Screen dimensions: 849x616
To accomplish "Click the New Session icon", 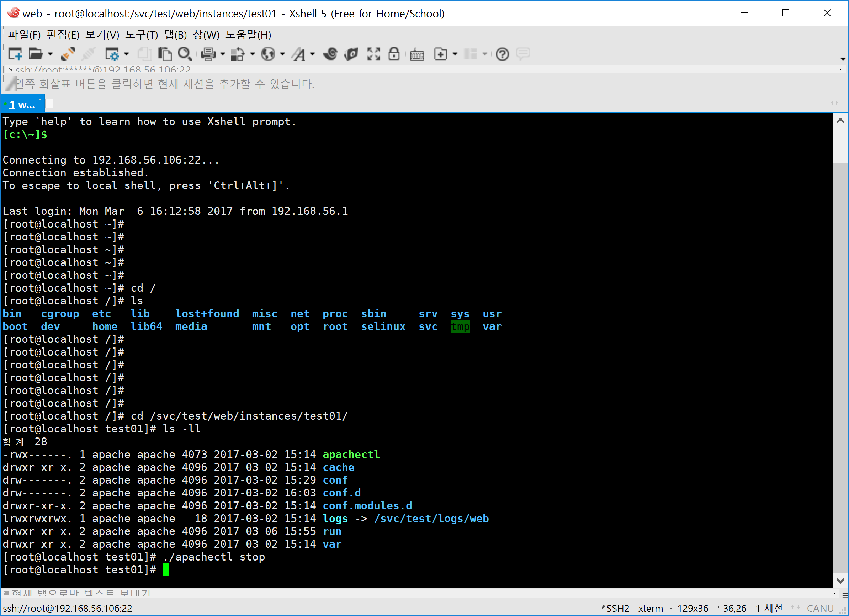I will click(x=15, y=54).
